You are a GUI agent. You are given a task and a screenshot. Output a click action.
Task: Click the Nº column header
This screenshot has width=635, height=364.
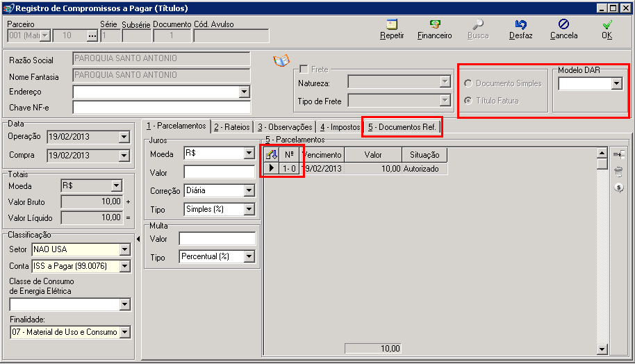click(x=289, y=155)
